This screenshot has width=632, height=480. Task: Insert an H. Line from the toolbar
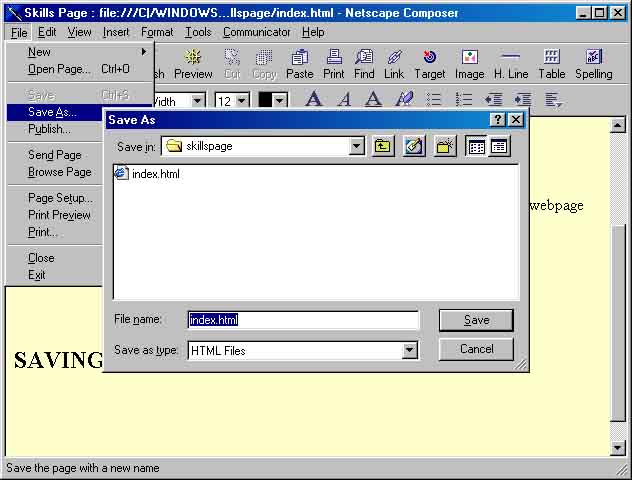click(x=511, y=64)
